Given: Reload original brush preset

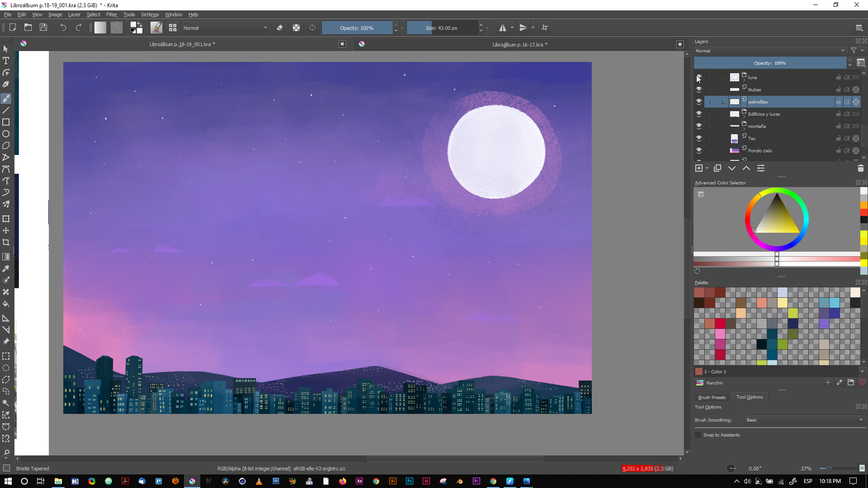Looking at the screenshot, I should tap(312, 28).
